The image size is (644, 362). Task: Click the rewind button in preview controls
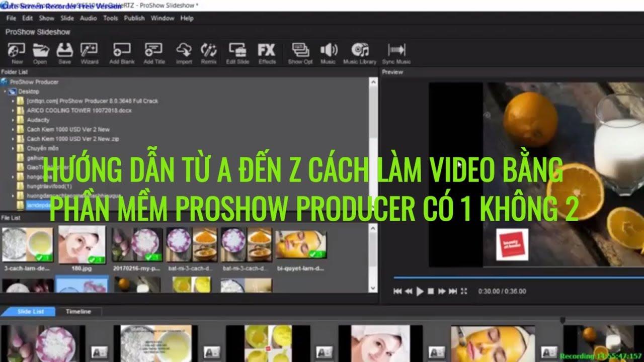[409, 291]
